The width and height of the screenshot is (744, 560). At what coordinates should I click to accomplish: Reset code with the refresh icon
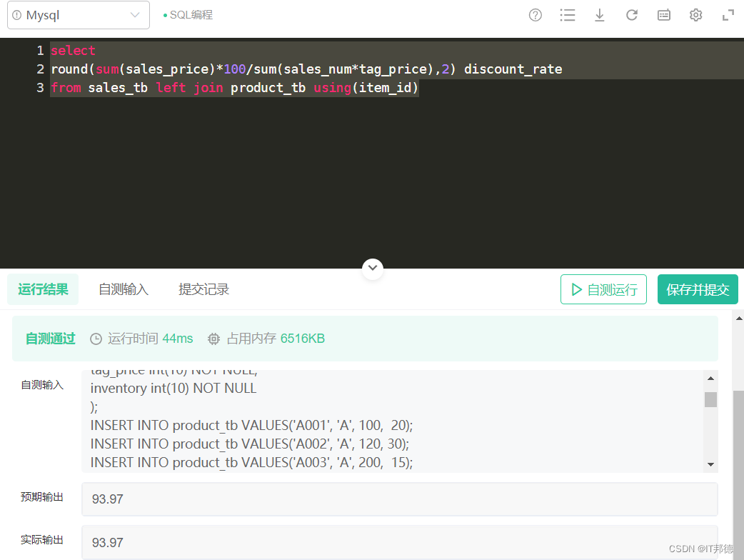(x=632, y=15)
